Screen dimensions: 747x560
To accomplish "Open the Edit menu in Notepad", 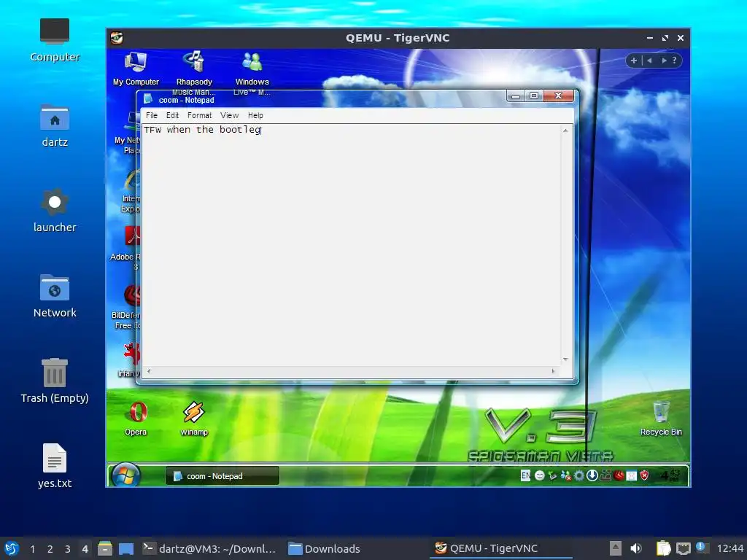I will click(172, 115).
